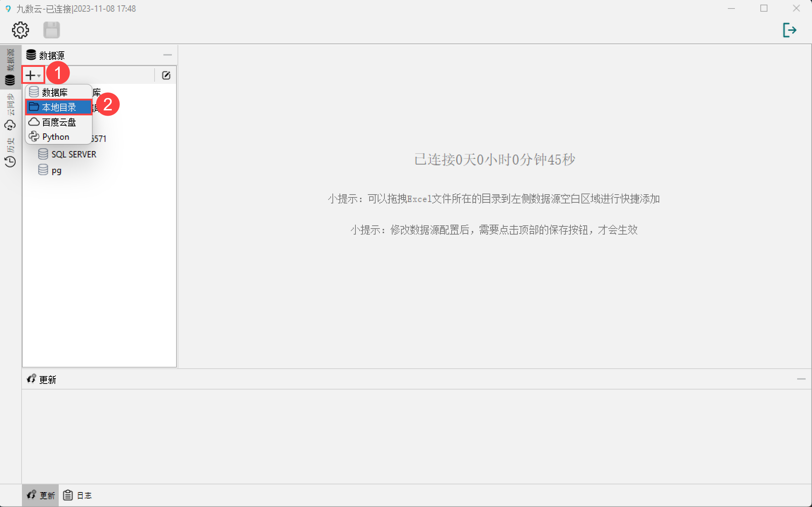
Task: Click the SQL SERVER database icon
Action: (43, 154)
